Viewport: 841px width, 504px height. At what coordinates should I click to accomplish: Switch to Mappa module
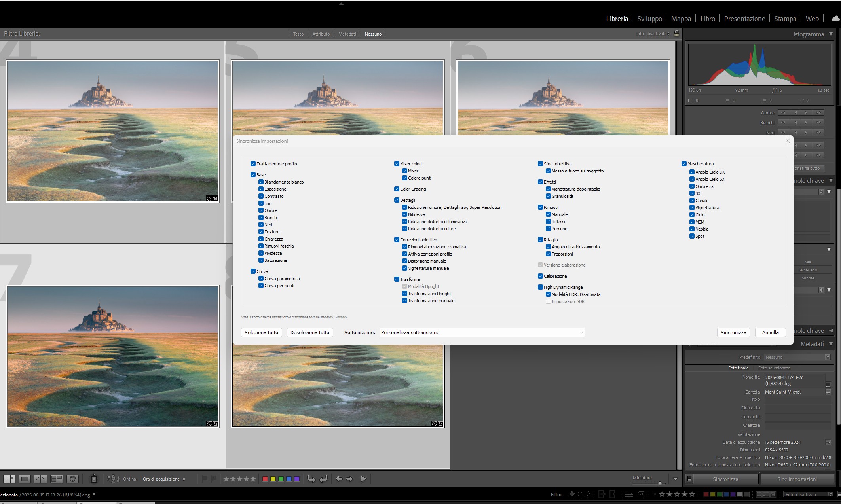[681, 19]
